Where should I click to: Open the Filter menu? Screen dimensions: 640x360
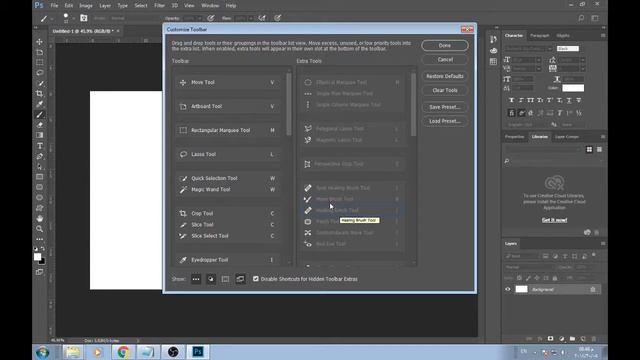tap(159, 6)
